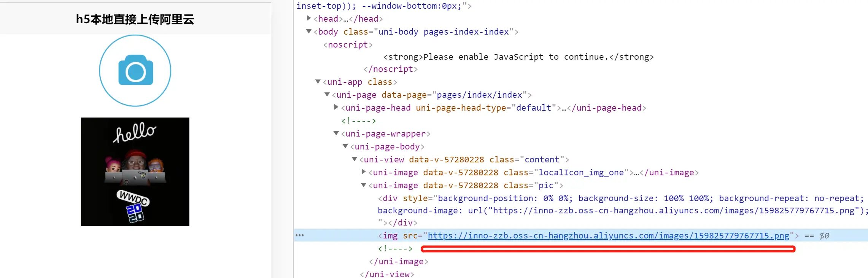
Task: Select the closing noscript tag
Action: pos(391,69)
